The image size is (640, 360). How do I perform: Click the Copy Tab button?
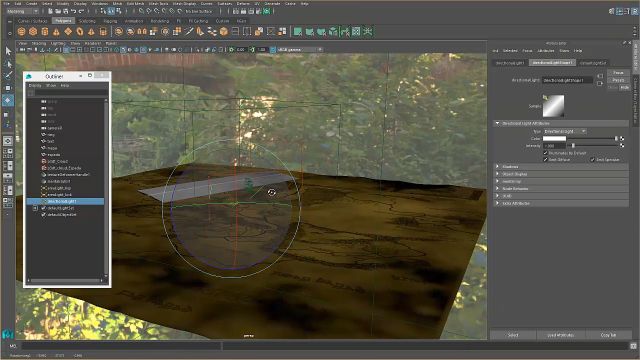coord(608,335)
